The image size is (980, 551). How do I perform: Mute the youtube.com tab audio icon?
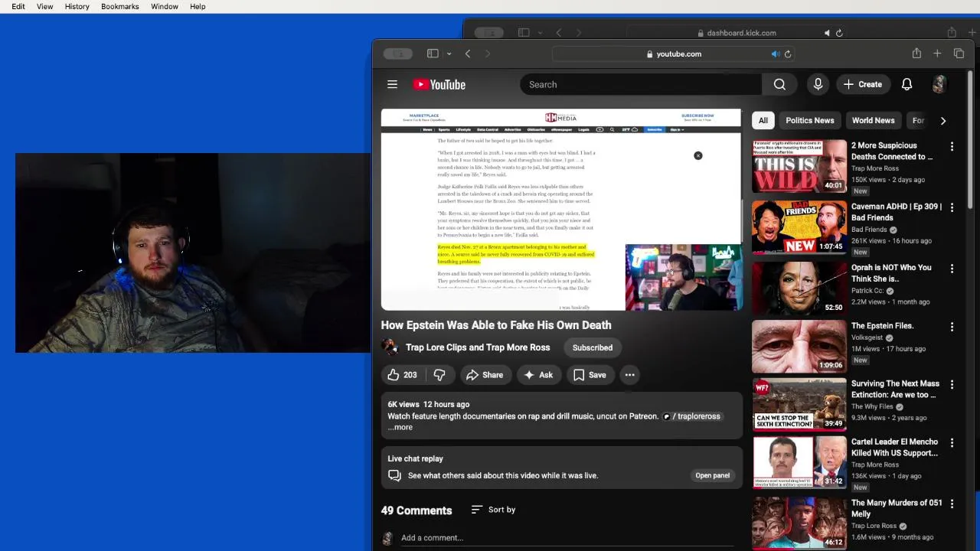coord(775,54)
